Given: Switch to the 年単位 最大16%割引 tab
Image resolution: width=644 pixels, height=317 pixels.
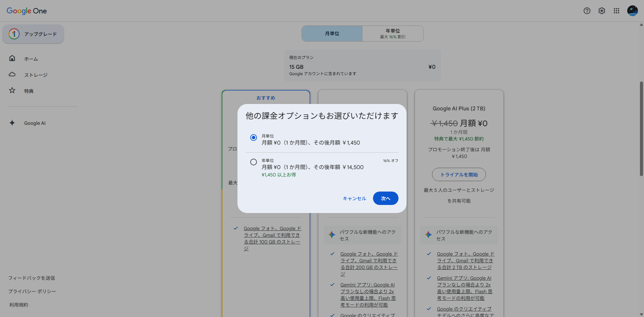Looking at the screenshot, I should [x=393, y=34].
